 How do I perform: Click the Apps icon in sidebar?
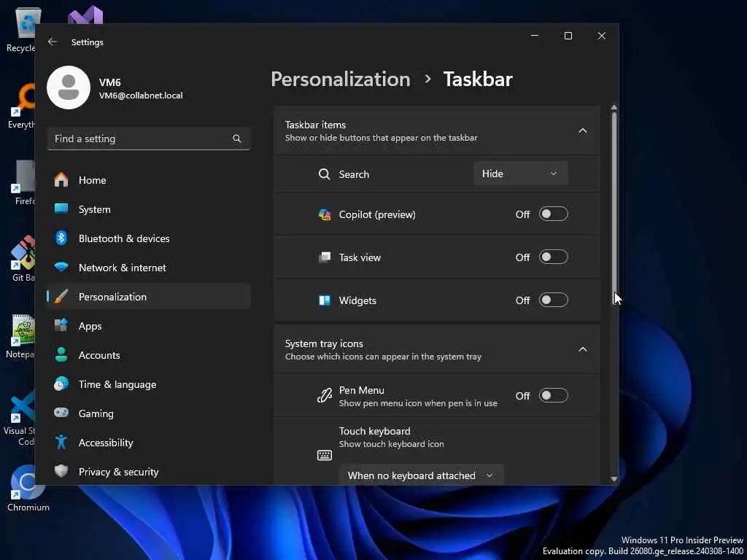click(x=61, y=326)
